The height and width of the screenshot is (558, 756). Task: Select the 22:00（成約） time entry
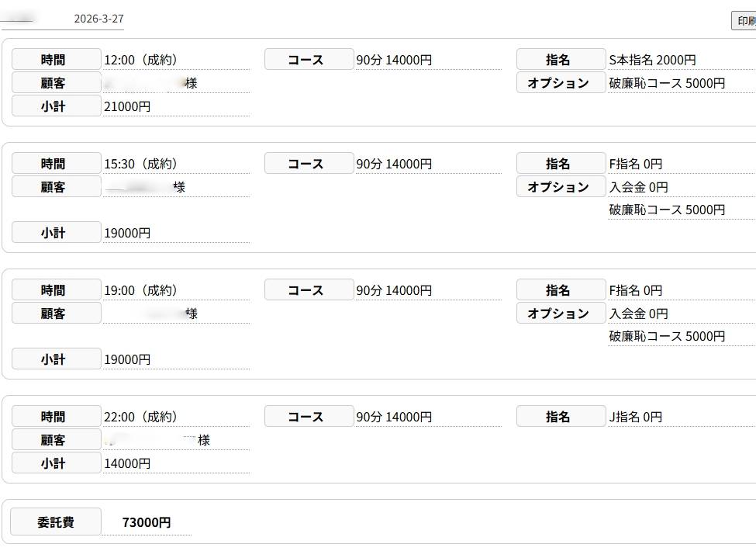coord(141,417)
